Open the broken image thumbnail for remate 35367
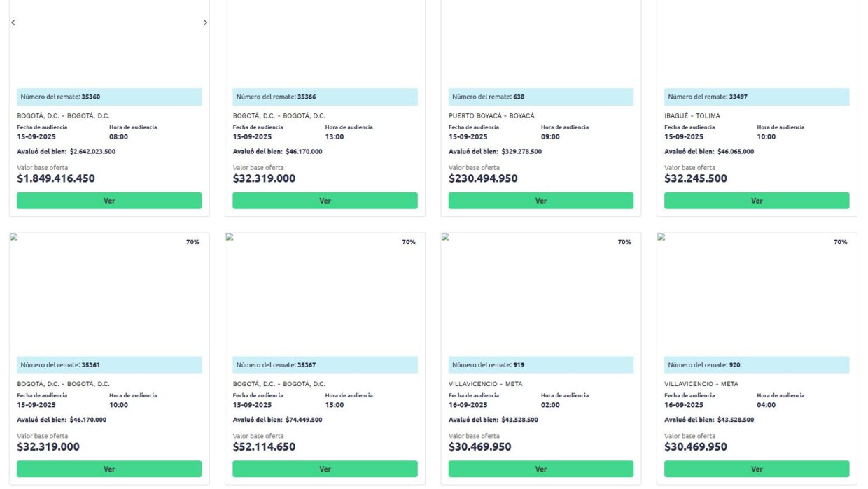The image size is (868, 489). [x=229, y=237]
